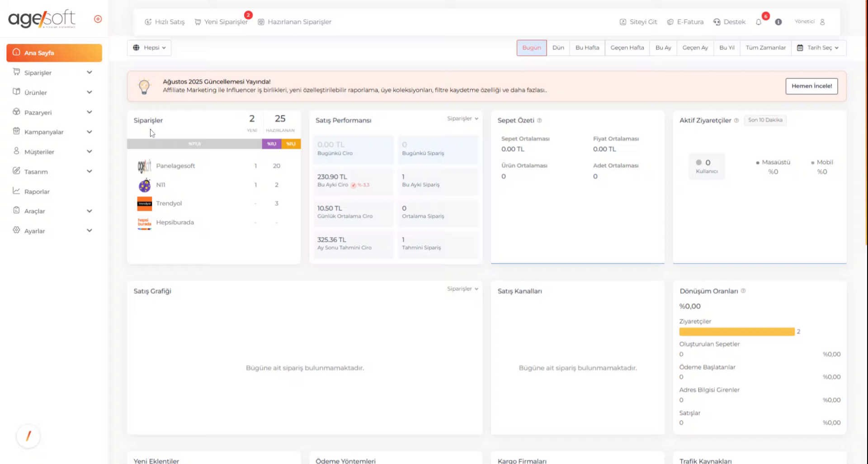The image size is (868, 464).
Task: Open the Siteyi Git link
Action: click(x=638, y=22)
